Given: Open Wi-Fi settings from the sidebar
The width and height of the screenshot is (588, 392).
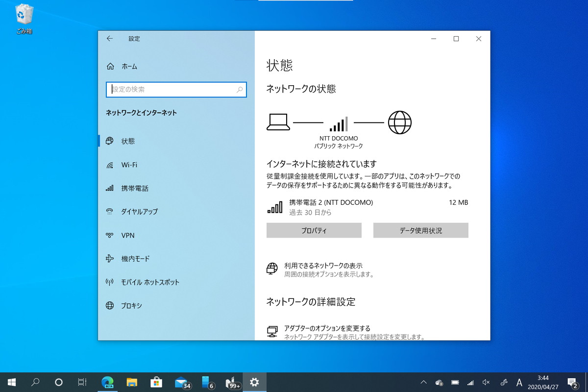Looking at the screenshot, I should coord(128,165).
